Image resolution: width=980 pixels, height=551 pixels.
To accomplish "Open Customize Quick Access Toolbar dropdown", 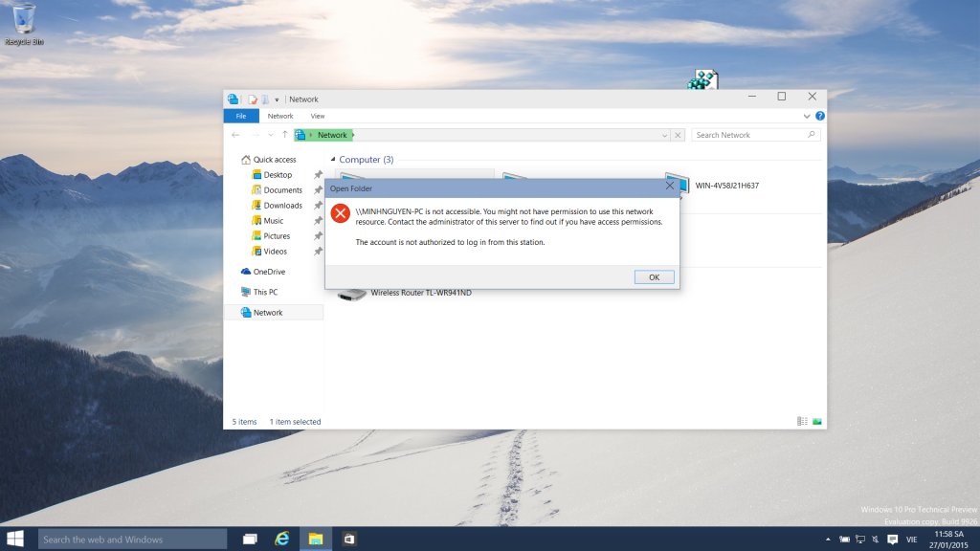I will [277, 99].
